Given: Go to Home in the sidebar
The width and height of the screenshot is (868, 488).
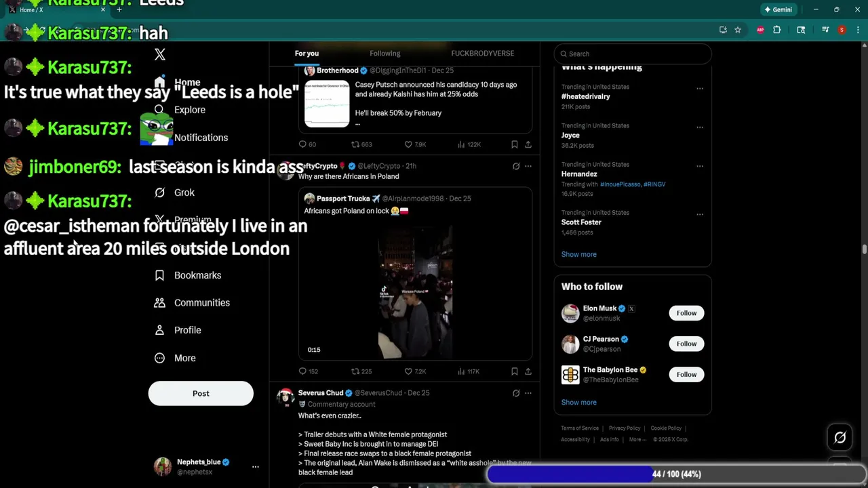Looking at the screenshot, I should (x=177, y=82).
